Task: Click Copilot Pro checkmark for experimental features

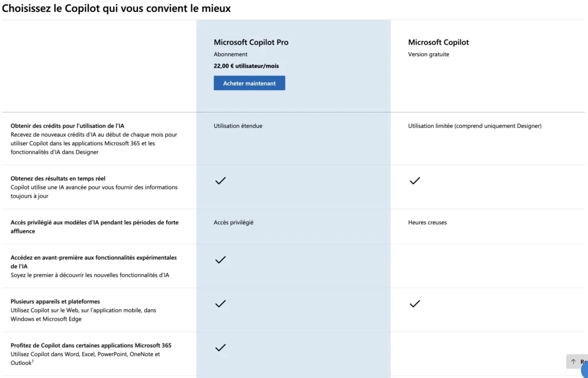Action: click(x=220, y=260)
